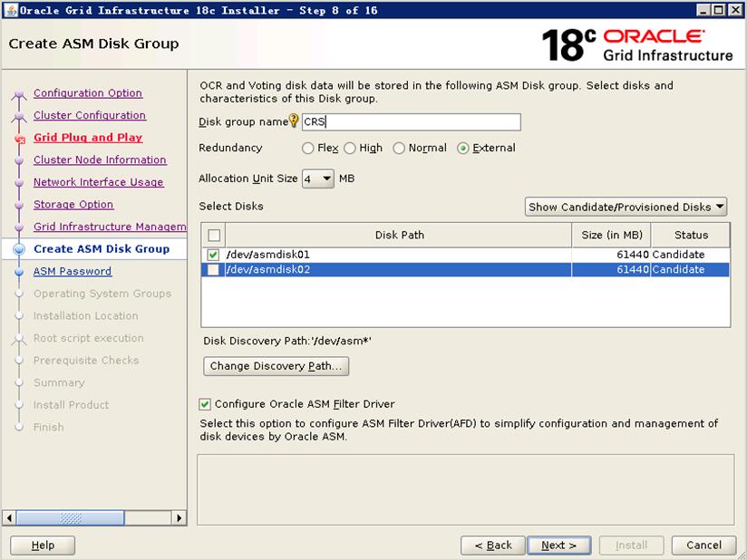Click the sidebar horizontal scrollbar thumb
The width and height of the screenshot is (747, 560).
[x=71, y=517]
